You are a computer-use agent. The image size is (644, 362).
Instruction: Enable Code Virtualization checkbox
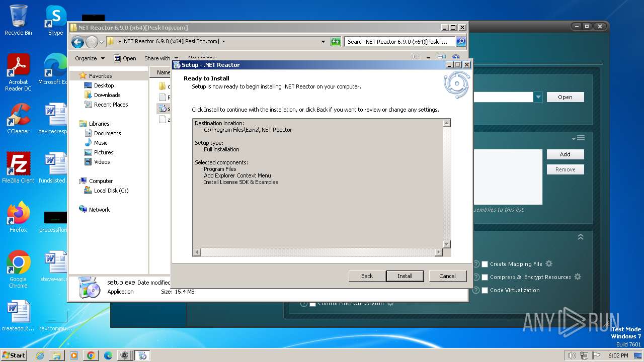coord(485,290)
